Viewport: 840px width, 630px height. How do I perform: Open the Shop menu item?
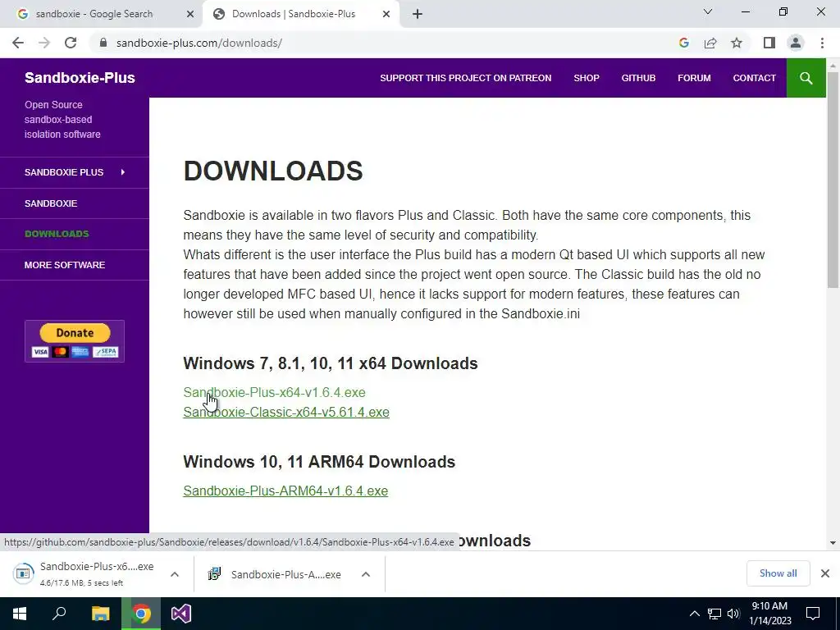click(x=586, y=78)
